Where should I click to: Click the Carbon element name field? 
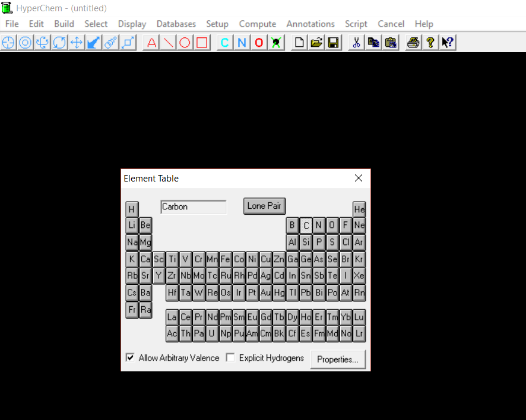point(194,207)
